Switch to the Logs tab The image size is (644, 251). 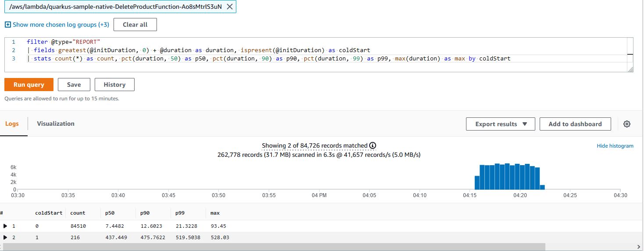point(12,124)
